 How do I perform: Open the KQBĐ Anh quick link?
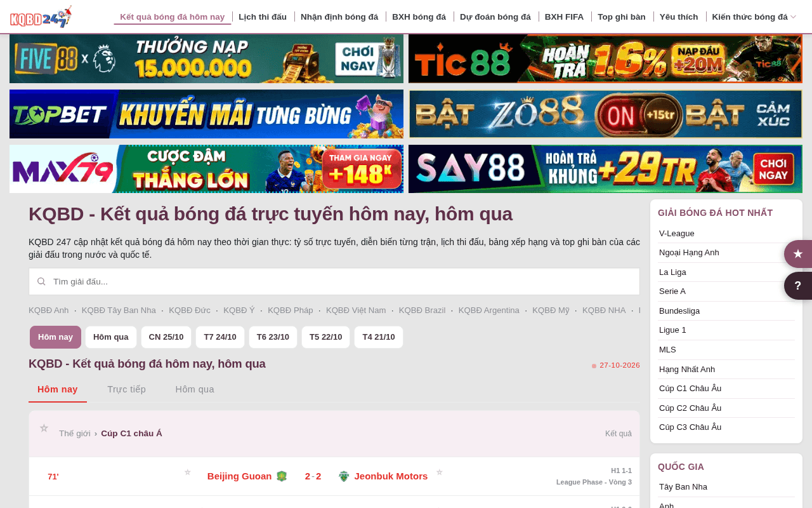tap(49, 311)
